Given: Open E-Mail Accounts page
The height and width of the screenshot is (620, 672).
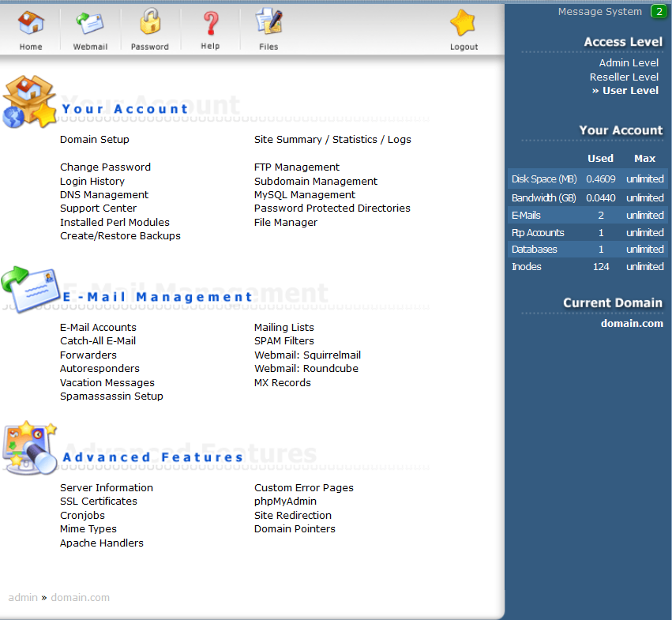Looking at the screenshot, I should (98, 328).
